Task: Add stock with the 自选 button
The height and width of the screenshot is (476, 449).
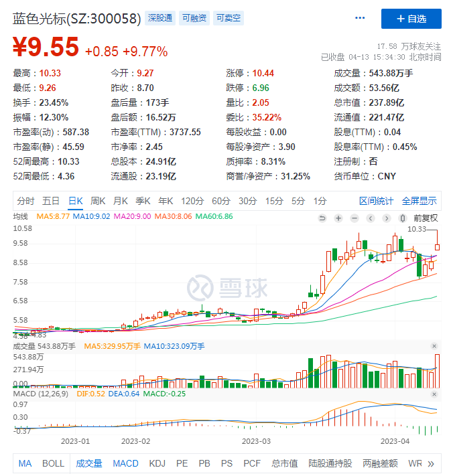Action: 411,19
